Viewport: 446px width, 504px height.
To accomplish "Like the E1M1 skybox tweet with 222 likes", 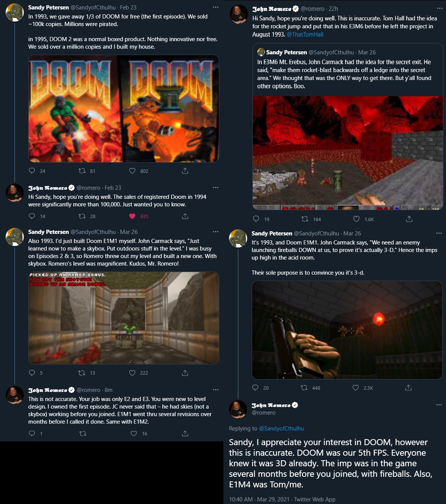I will (x=132, y=373).
